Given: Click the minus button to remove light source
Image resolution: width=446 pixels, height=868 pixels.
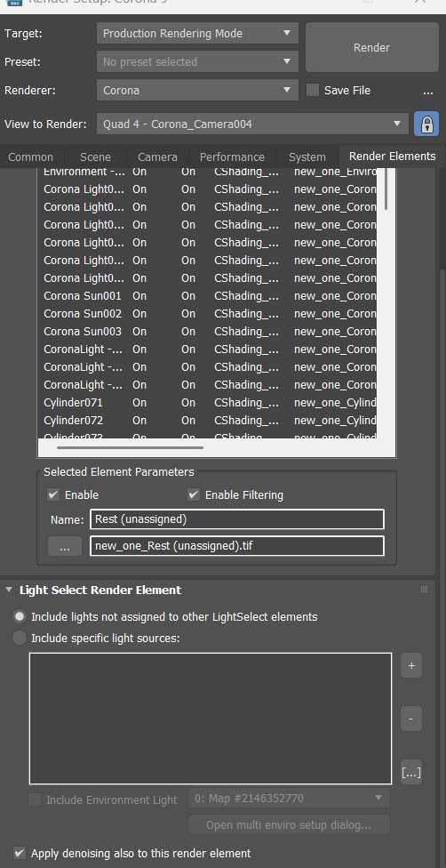Looking at the screenshot, I should click(x=411, y=719).
